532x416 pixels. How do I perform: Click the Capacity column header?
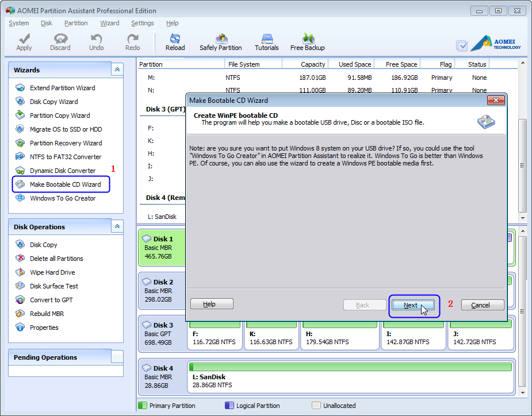click(312, 64)
